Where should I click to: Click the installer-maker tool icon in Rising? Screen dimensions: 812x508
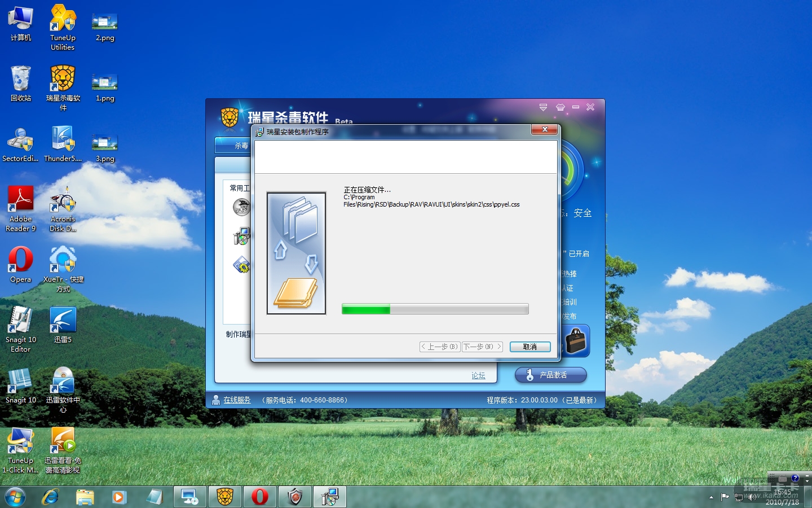pos(241,236)
